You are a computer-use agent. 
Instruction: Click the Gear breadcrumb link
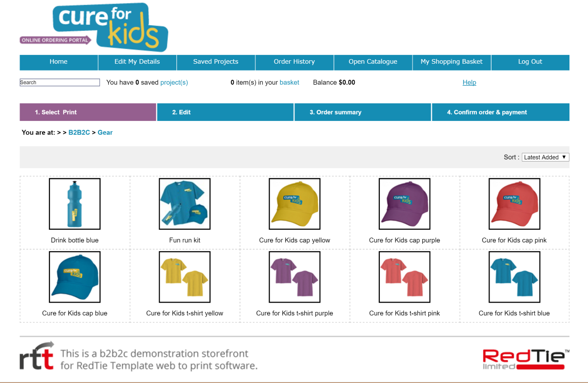coord(105,132)
